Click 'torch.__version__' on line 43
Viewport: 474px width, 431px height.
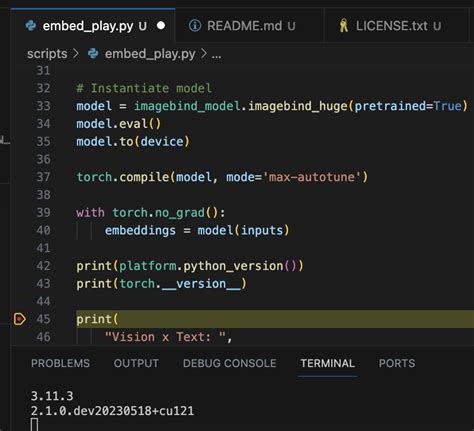click(x=180, y=284)
